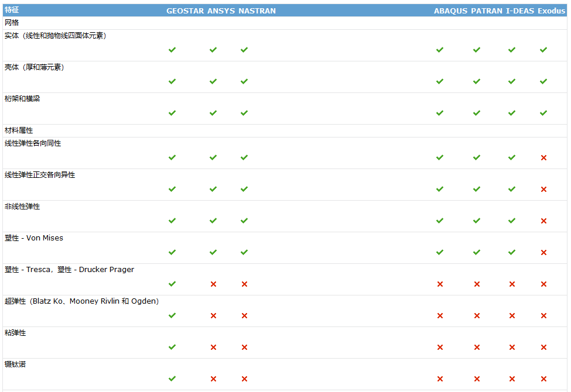The height and width of the screenshot is (392, 571).
Task: Click the I-DEAS column header
Action: [520, 11]
